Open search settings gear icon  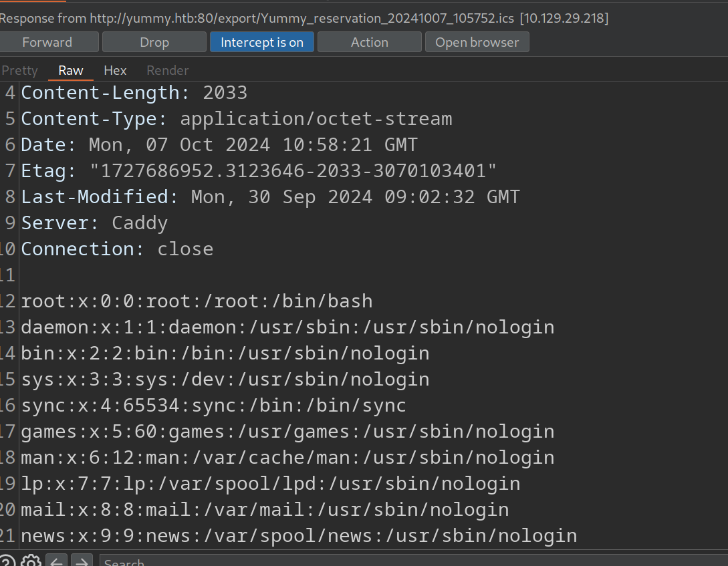pos(31,561)
